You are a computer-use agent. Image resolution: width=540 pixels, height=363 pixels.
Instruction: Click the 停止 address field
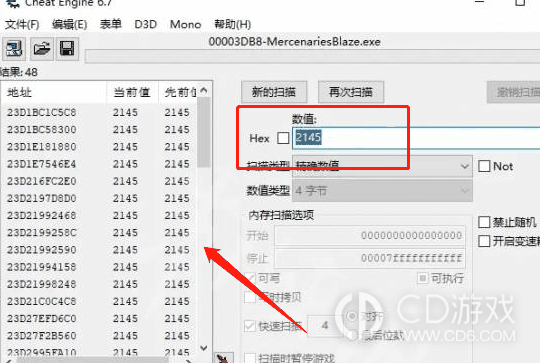pos(370,258)
